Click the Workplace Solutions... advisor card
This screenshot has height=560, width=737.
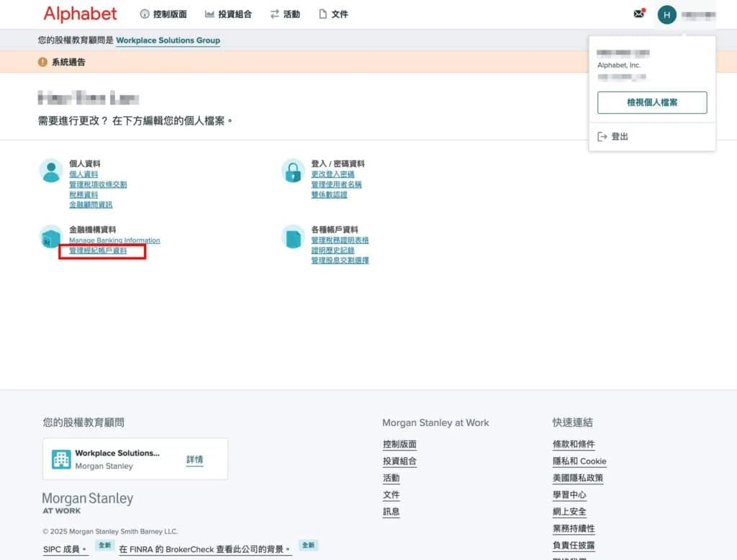point(135,459)
